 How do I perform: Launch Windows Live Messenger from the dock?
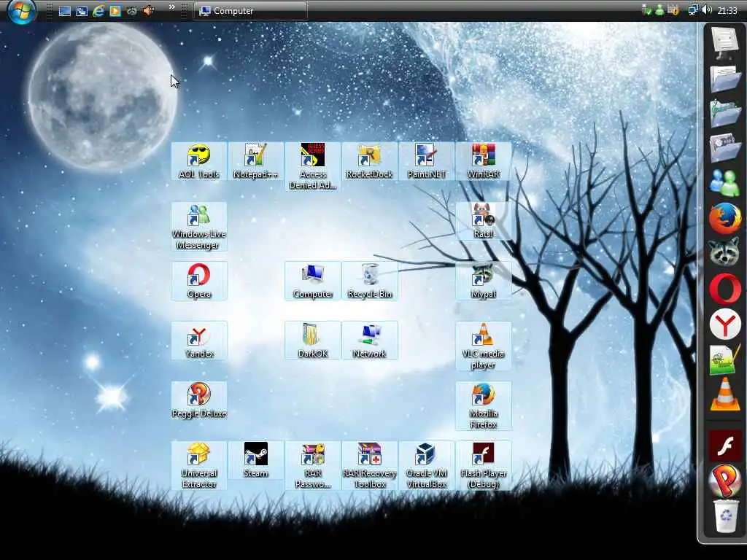(x=724, y=183)
